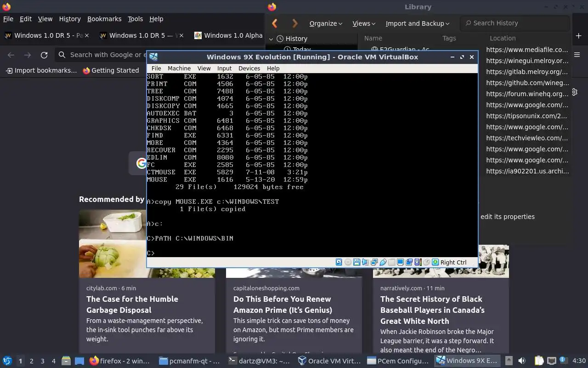
Task: Click Right Ctrl host key label in VirtualBox
Action: (x=453, y=262)
